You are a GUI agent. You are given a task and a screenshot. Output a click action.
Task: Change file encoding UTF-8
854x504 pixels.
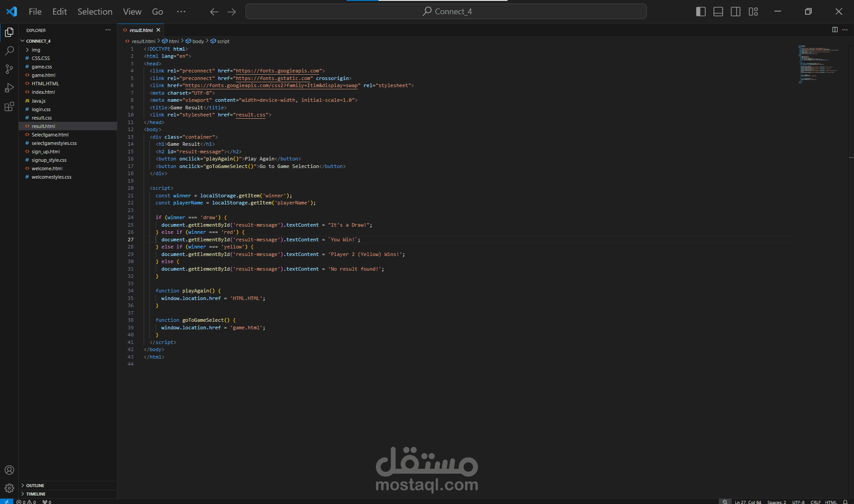tap(798, 502)
